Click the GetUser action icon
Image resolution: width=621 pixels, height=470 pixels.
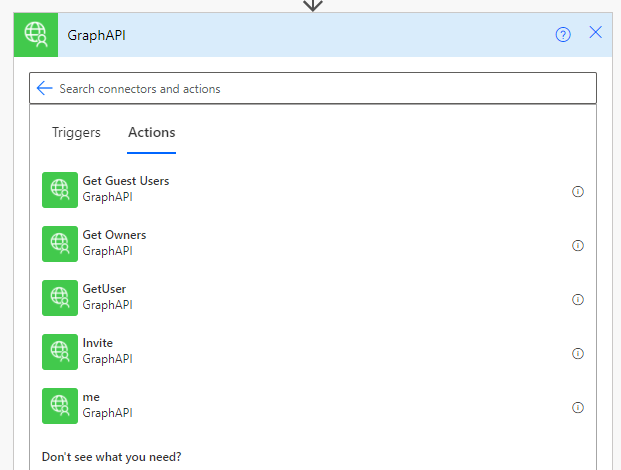point(60,298)
